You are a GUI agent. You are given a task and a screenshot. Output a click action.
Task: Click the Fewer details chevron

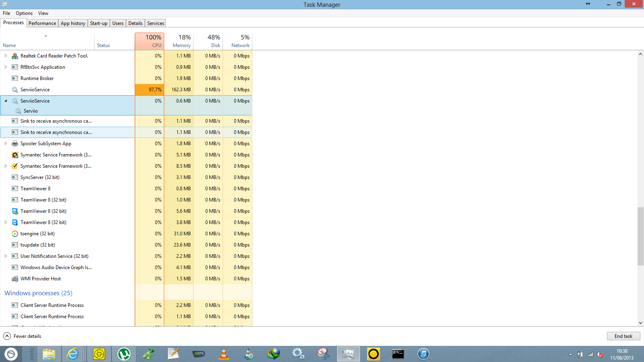tap(7, 336)
